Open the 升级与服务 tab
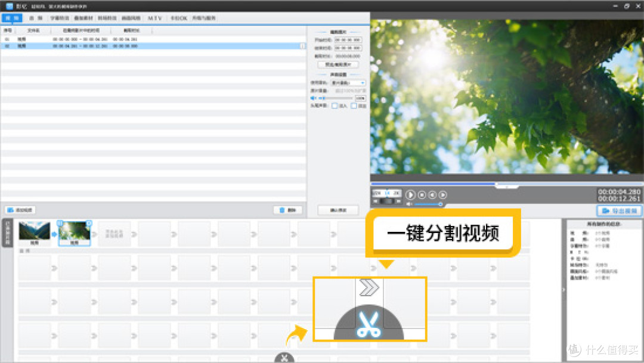 pos(204,18)
